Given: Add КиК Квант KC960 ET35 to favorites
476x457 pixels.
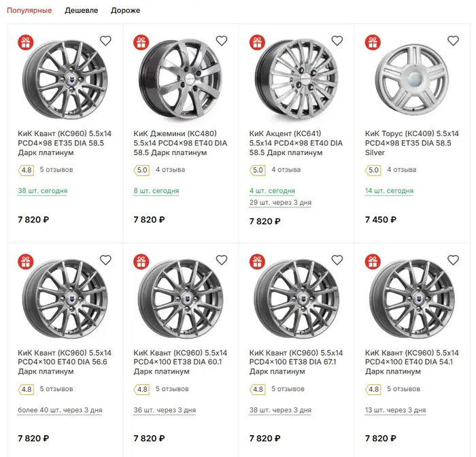Looking at the screenshot, I should [105, 41].
